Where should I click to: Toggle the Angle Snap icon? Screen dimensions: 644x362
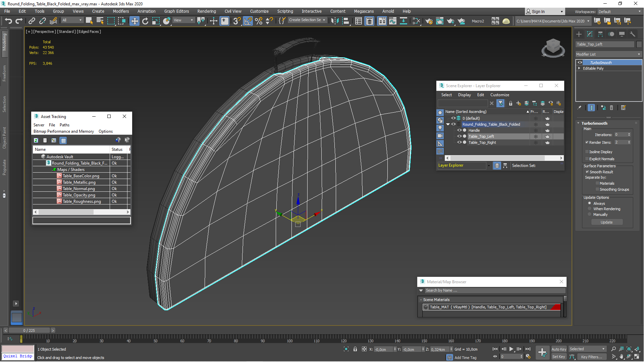248,21
